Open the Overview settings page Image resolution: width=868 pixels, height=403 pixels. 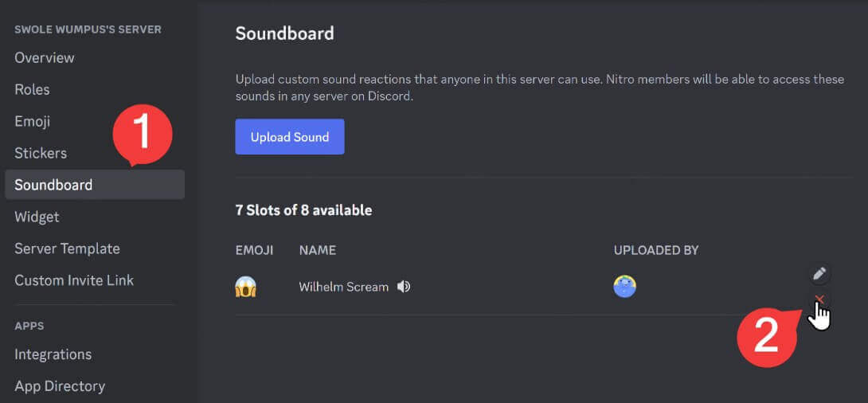coord(45,57)
